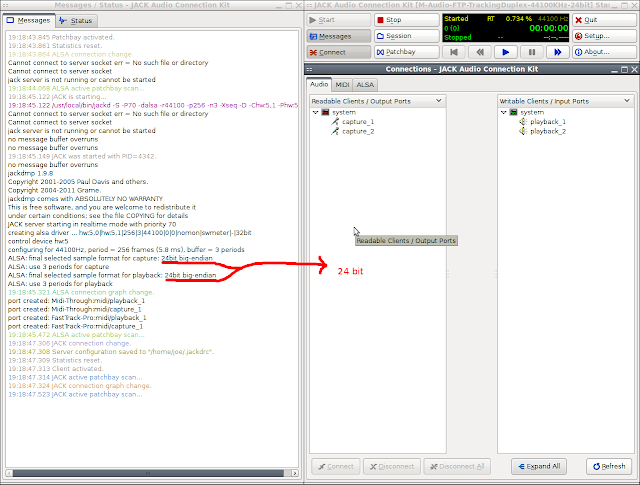
Task: Toggle the Connect window button in main panel
Action: (338, 52)
